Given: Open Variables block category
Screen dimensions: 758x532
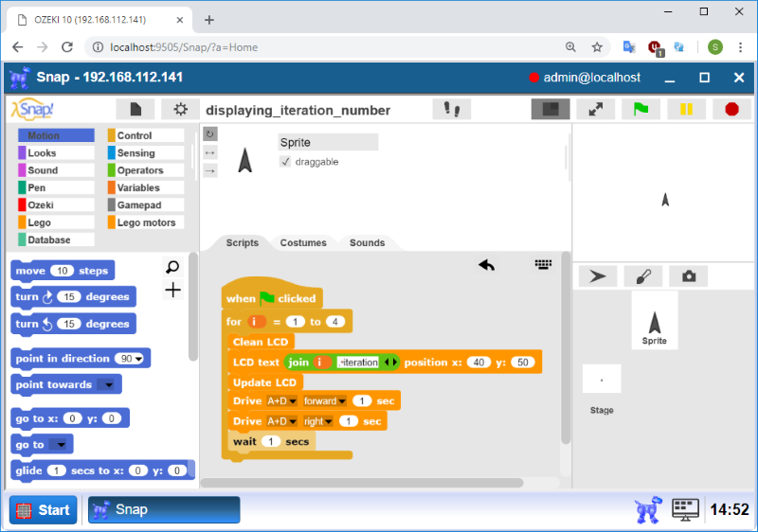Looking at the screenshot, I should (146, 187).
